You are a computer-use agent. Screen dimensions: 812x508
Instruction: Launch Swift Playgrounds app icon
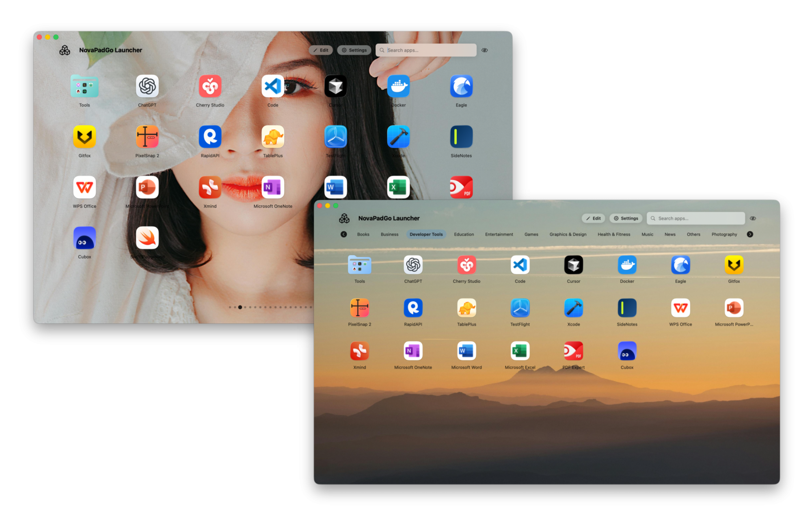[147, 238]
